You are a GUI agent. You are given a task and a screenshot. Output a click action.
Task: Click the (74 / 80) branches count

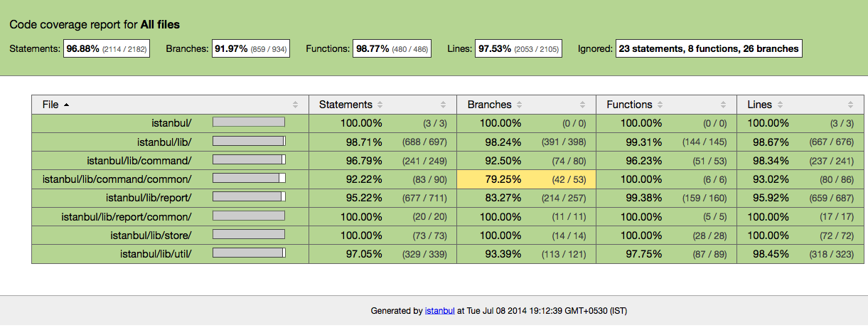click(x=569, y=161)
